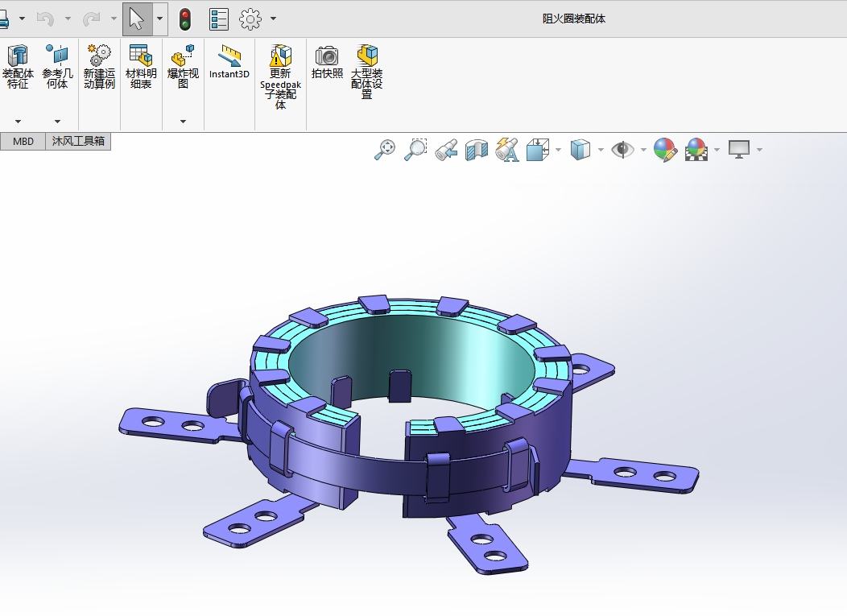Select the 3D fire collar model in viewport
The image size is (847, 616).
click(409, 435)
